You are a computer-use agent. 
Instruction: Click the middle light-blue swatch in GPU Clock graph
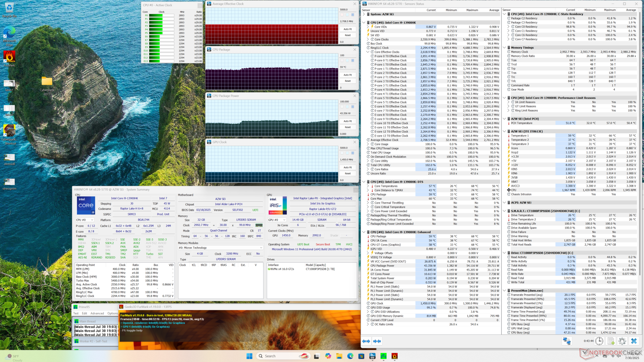(x=347, y=153)
